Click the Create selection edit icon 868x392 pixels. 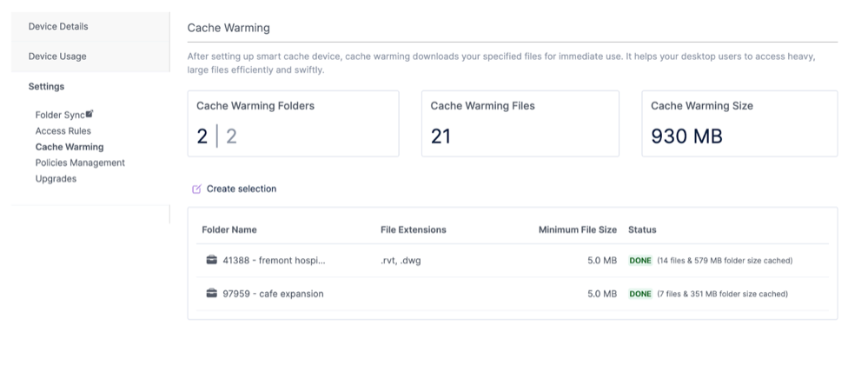(x=196, y=189)
